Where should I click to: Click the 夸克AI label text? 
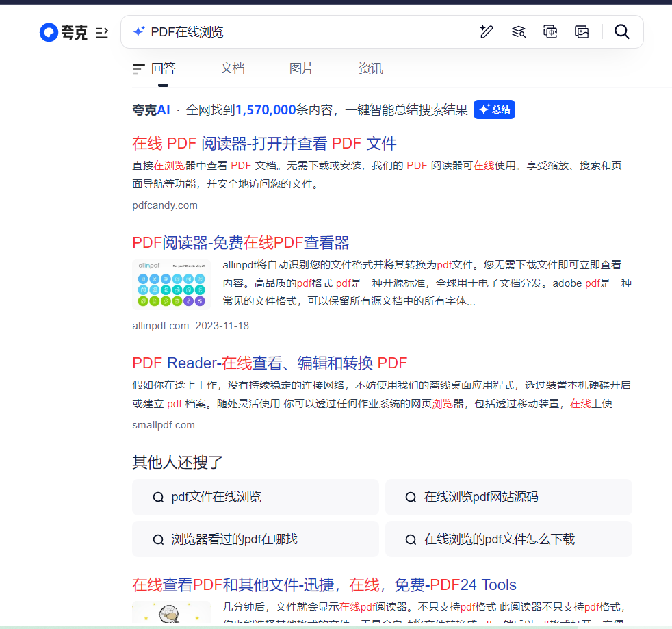click(x=151, y=110)
